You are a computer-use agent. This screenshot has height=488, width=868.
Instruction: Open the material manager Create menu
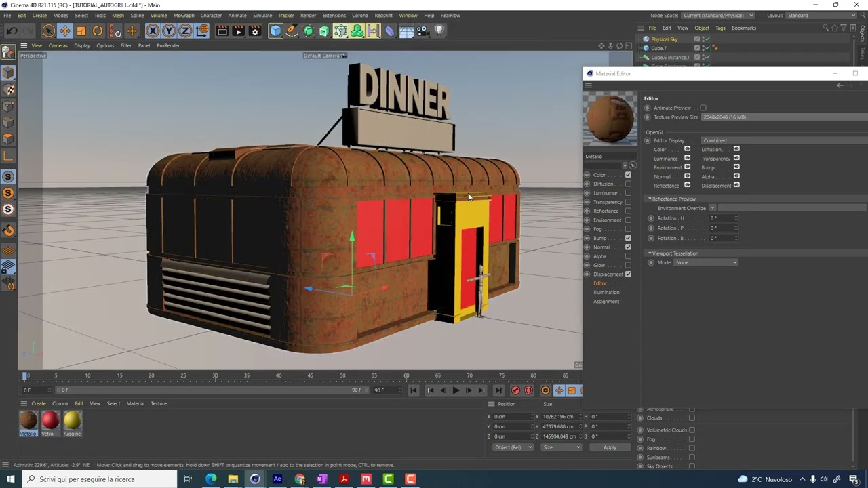[39, 404]
